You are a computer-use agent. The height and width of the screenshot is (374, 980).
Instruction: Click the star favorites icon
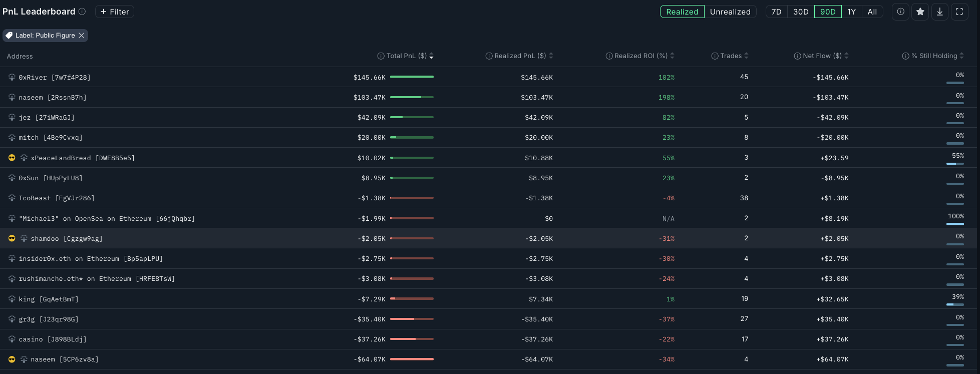coord(920,12)
